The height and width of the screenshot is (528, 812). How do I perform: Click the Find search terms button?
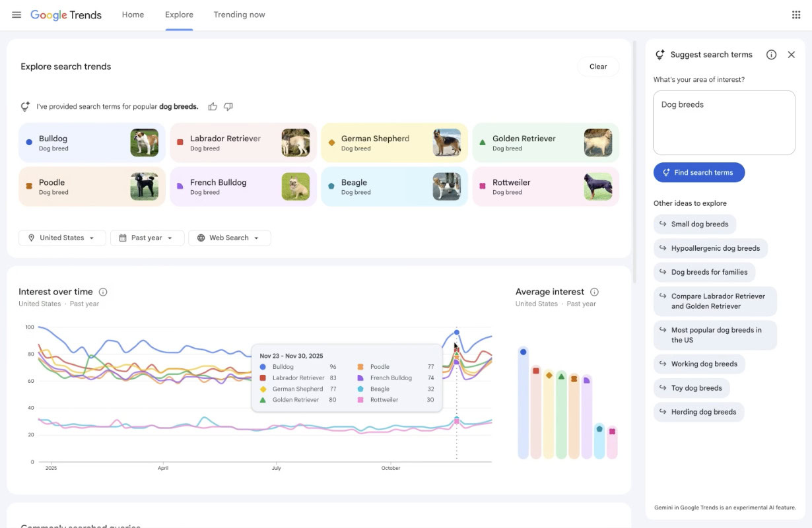pos(699,172)
